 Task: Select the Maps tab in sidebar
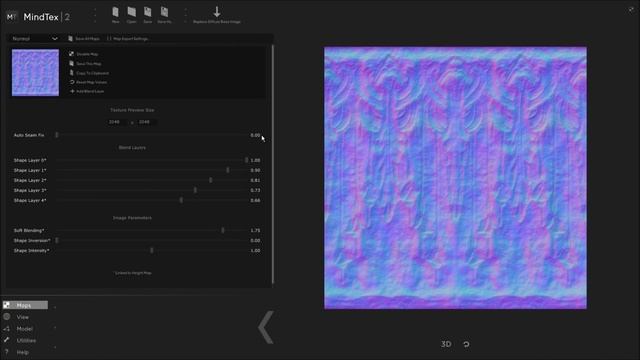pos(25,305)
